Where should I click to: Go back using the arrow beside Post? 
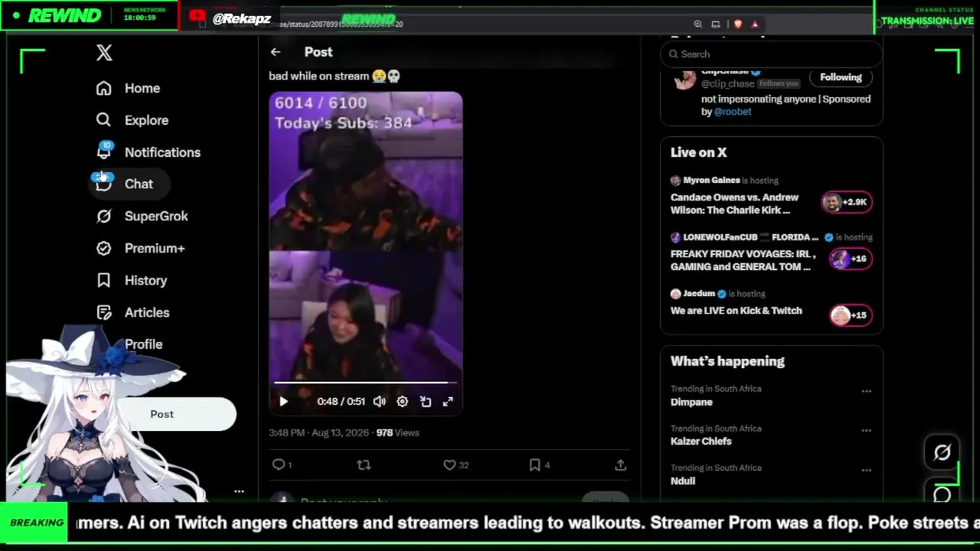tap(276, 52)
